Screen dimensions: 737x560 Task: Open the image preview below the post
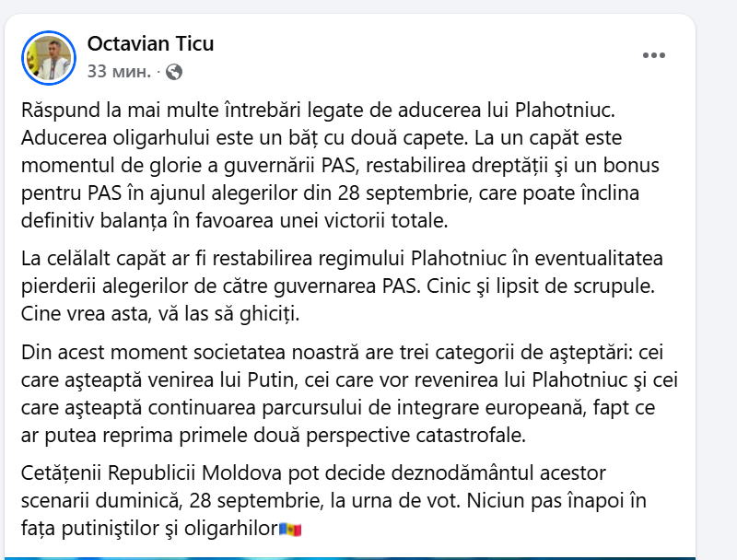[x=350, y=558]
